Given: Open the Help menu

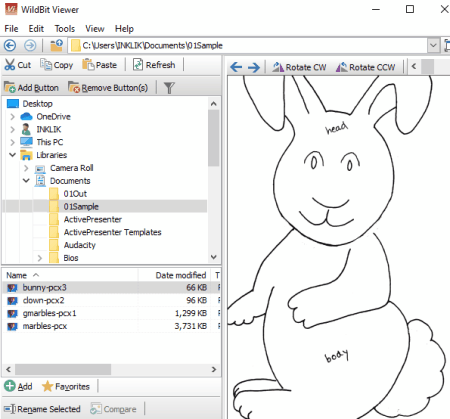Looking at the screenshot, I should point(124,29).
